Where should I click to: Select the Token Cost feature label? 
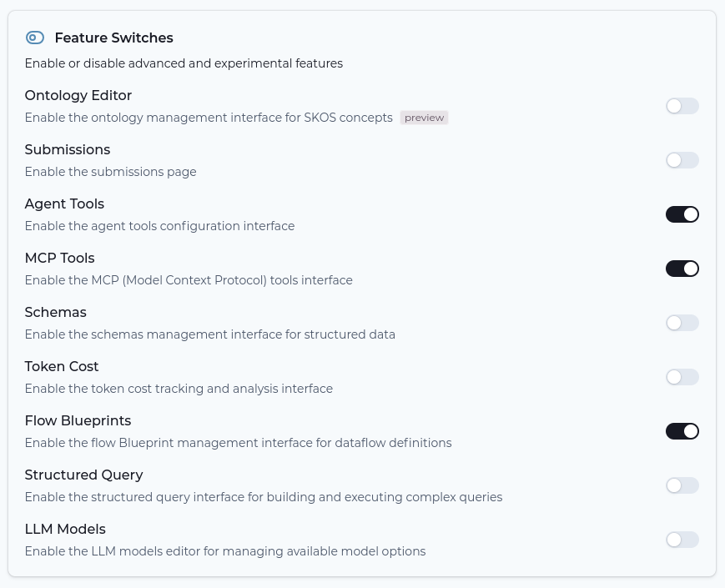click(x=62, y=366)
